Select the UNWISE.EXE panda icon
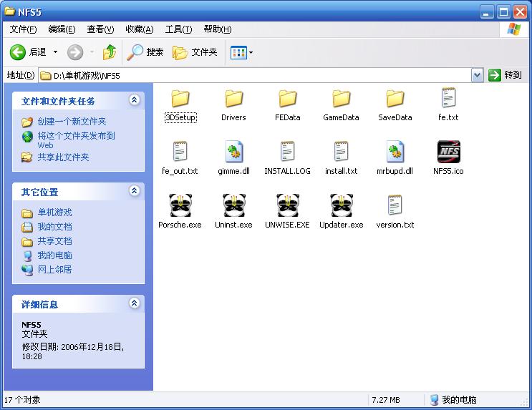The width and height of the screenshot is (532, 410). (287, 205)
